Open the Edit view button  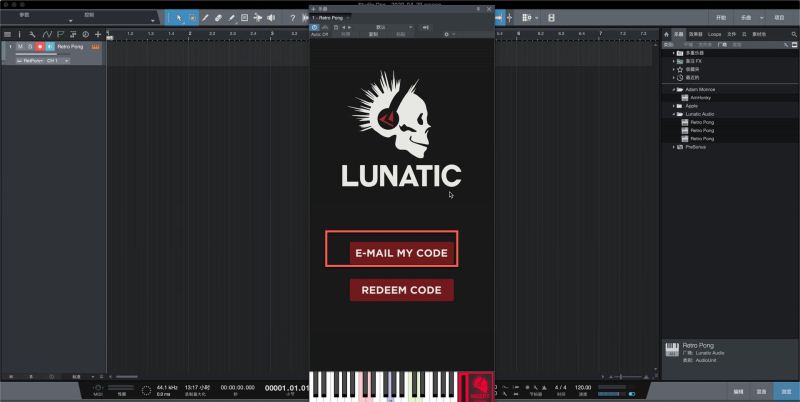[738, 391]
